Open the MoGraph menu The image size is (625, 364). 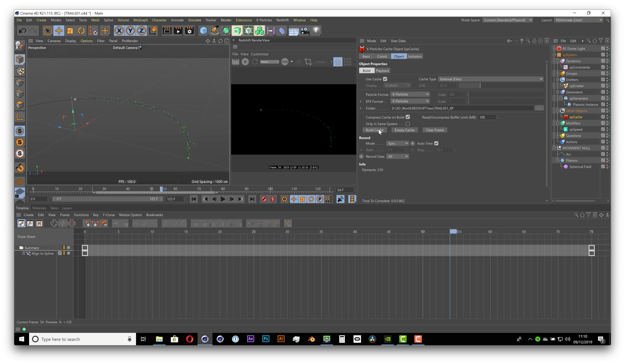tap(140, 20)
